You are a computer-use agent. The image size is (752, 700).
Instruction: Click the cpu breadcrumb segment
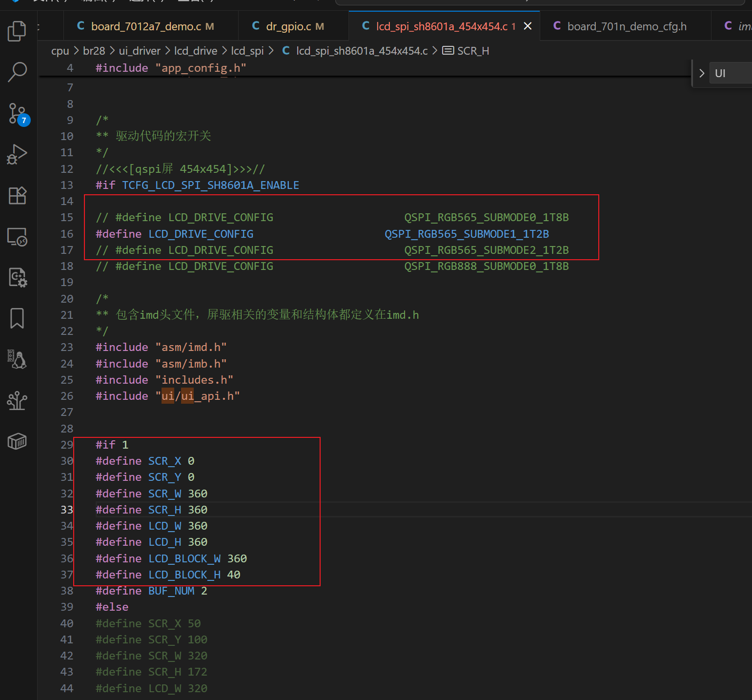click(60, 51)
